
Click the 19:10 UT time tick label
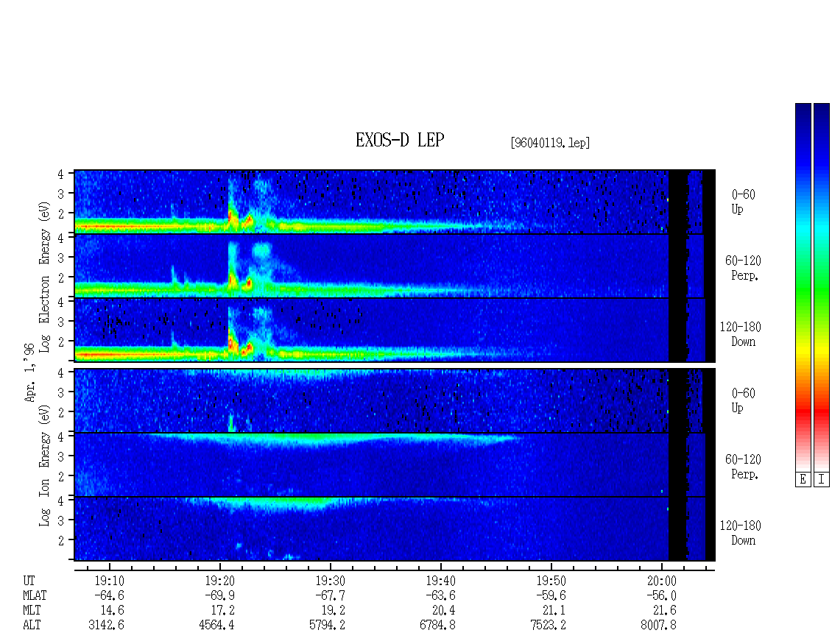(109, 581)
